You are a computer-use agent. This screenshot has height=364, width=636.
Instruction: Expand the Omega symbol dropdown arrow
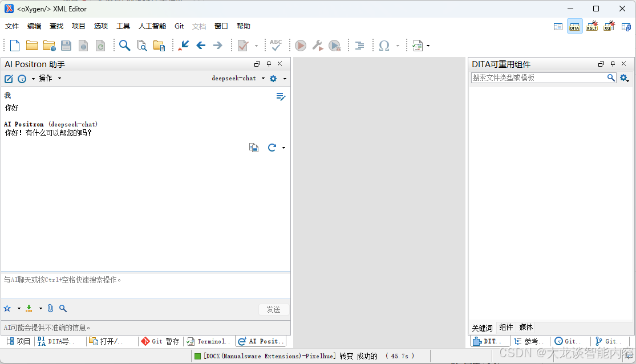pos(398,46)
